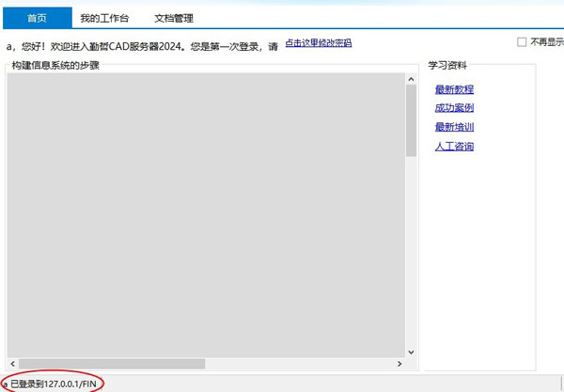The width and height of the screenshot is (564, 392).
Task: Click the 点击这里修改密码 link
Action: point(318,43)
